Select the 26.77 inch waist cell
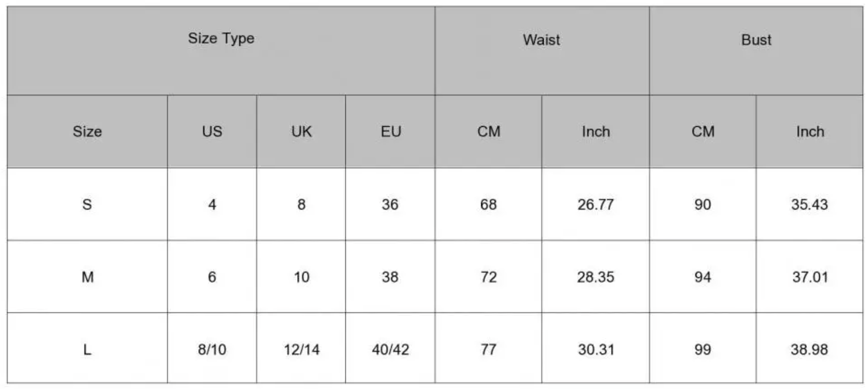This screenshot has width=868, height=389. pyautogui.click(x=595, y=205)
